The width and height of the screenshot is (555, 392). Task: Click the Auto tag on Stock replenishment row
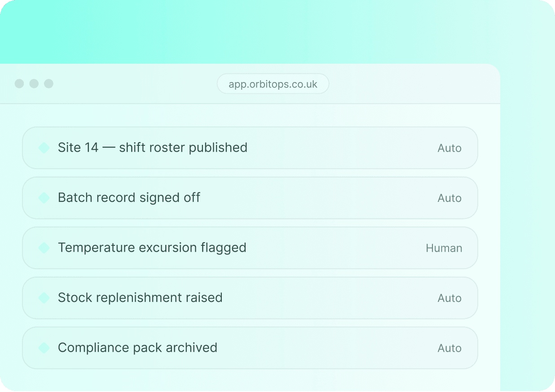coord(449,298)
